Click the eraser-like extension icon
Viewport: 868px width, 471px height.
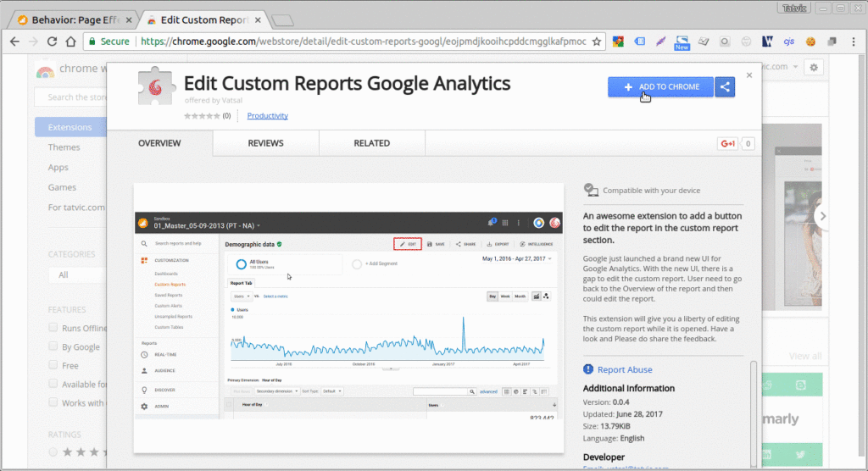(703, 42)
